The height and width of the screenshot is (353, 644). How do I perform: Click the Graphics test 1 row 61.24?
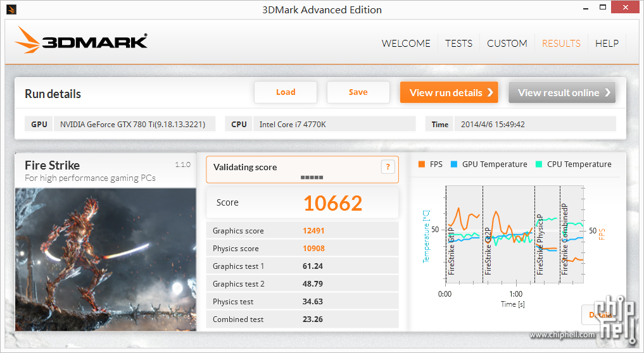coord(302,266)
